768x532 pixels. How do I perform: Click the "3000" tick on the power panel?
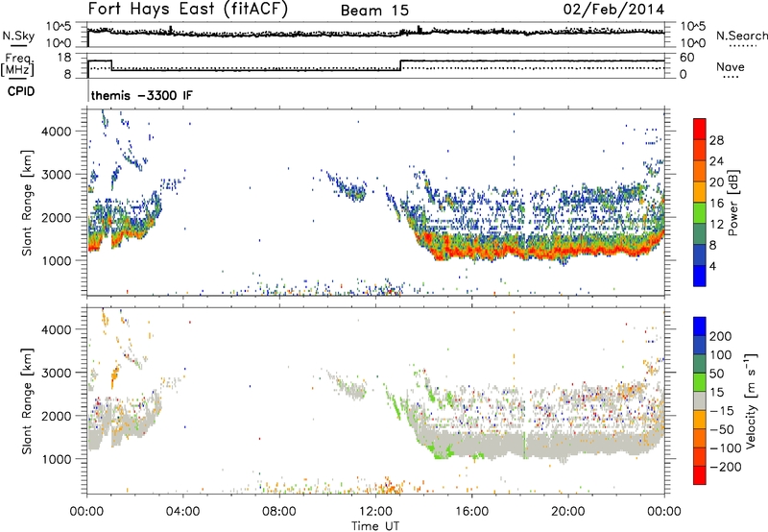point(56,175)
